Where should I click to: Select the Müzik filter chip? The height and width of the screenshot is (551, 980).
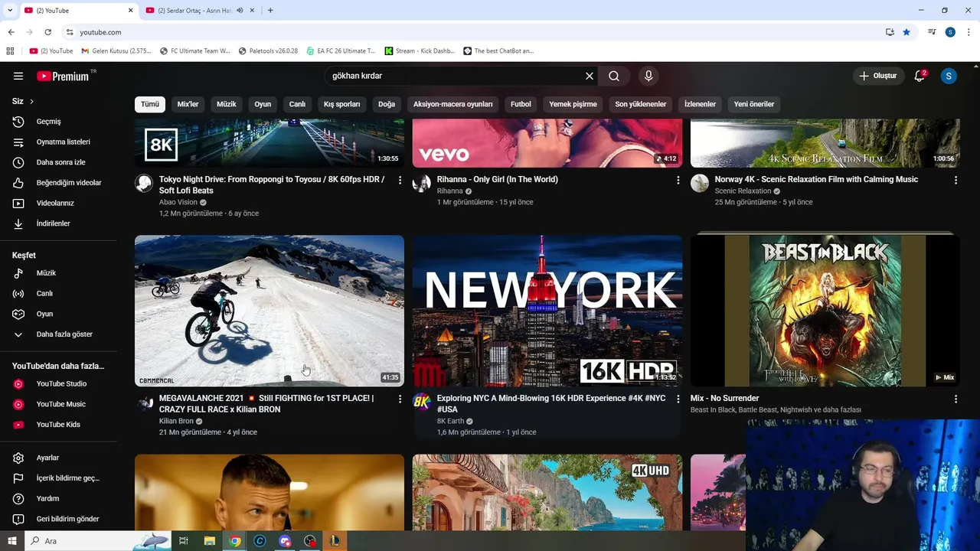[x=227, y=104]
